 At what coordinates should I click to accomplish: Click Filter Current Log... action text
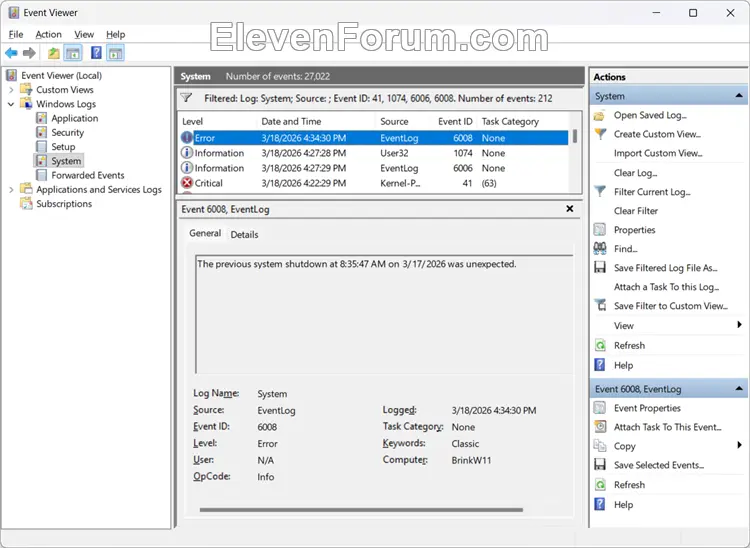652,192
